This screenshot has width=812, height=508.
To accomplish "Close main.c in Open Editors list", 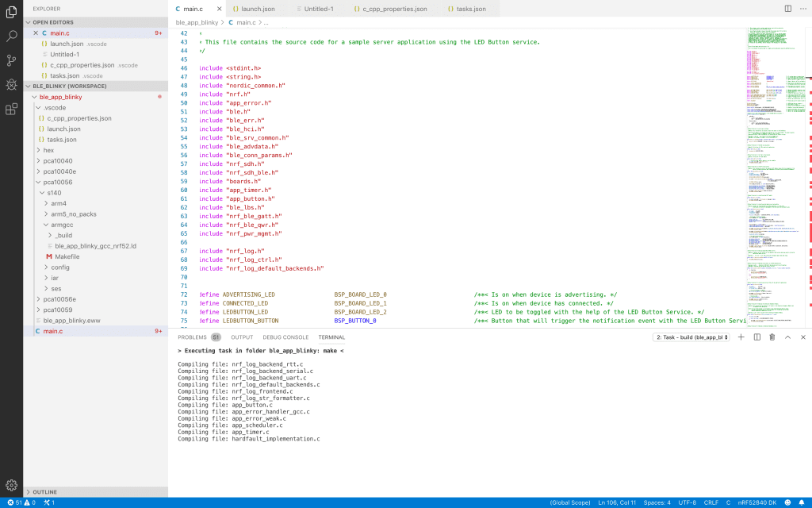I will coord(36,33).
